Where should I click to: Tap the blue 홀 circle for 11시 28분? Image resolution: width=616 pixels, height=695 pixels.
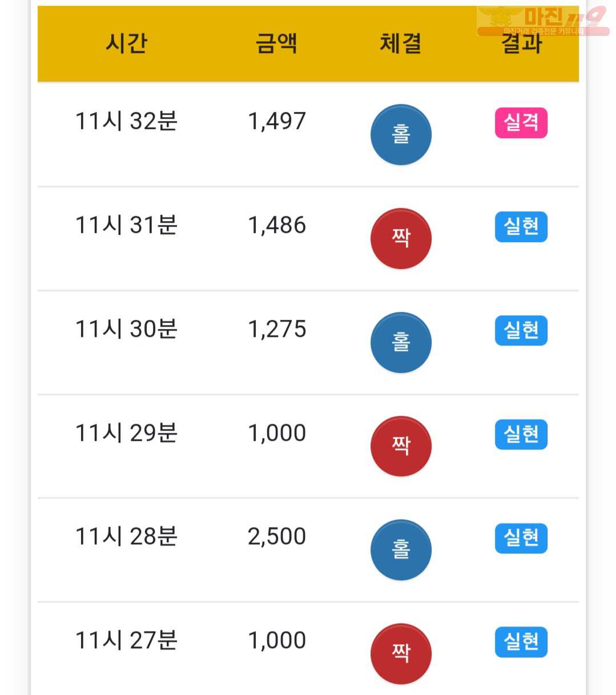click(x=401, y=550)
